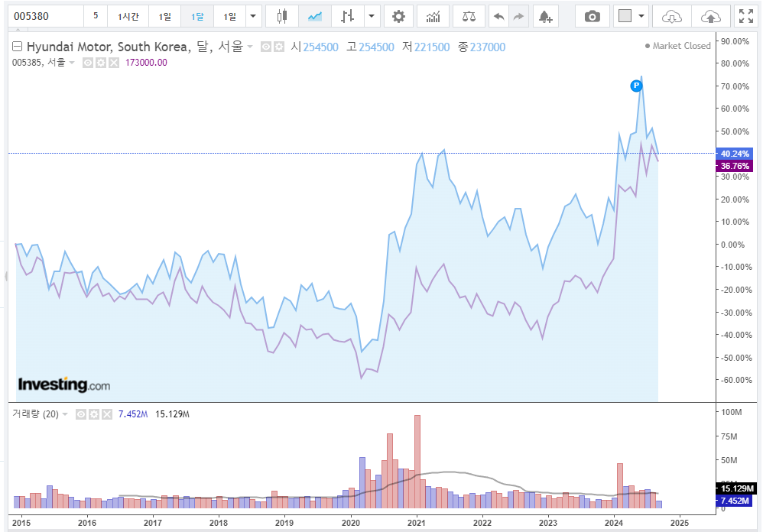Open the layout square dropdown arrow

(x=641, y=17)
